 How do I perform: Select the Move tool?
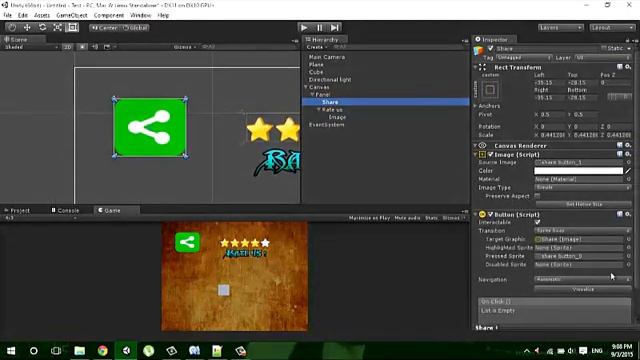pos(27,27)
